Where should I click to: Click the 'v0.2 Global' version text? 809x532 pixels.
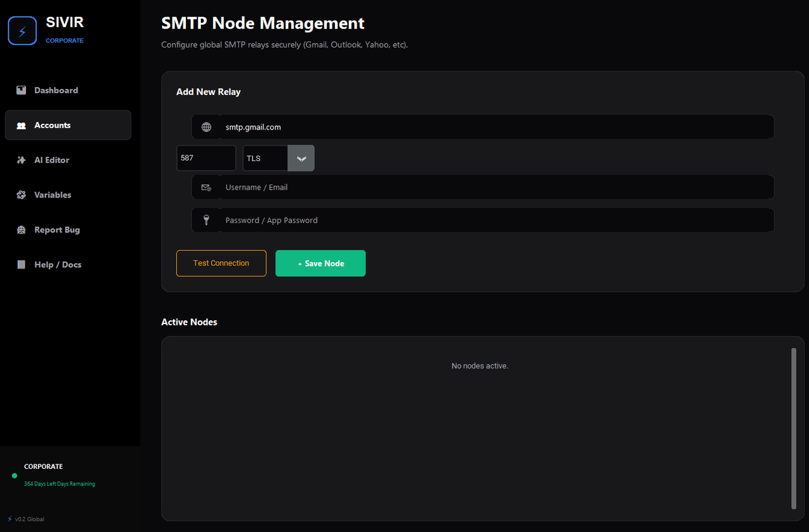[30, 519]
